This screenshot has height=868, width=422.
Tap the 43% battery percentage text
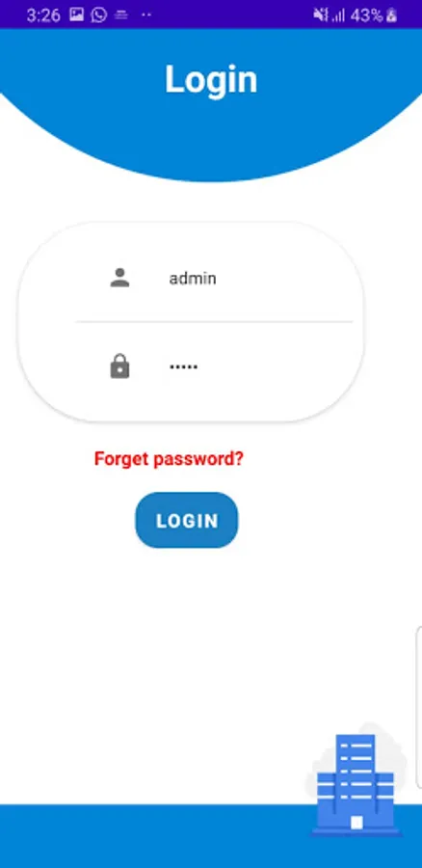click(366, 14)
